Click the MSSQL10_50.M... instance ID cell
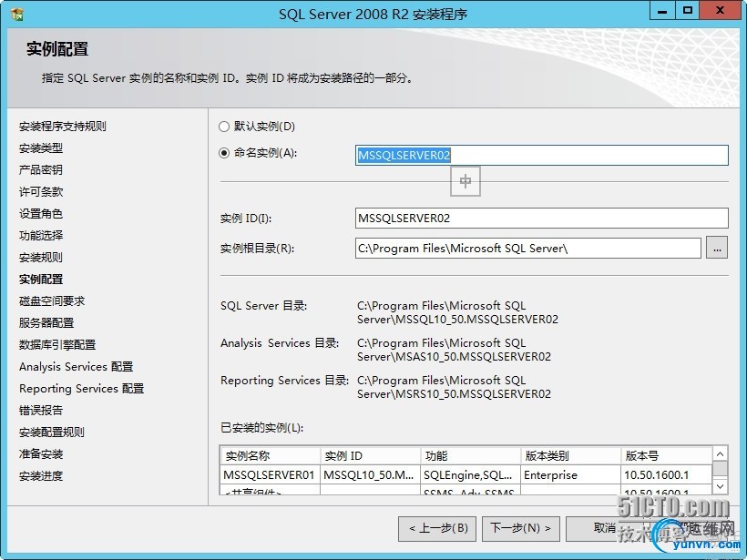747x560 pixels. (x=370, y=474)
